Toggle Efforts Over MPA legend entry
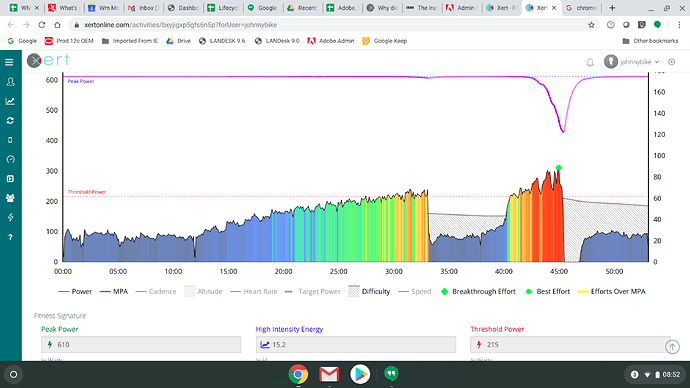The image size is (690, 388). [612, 291]
